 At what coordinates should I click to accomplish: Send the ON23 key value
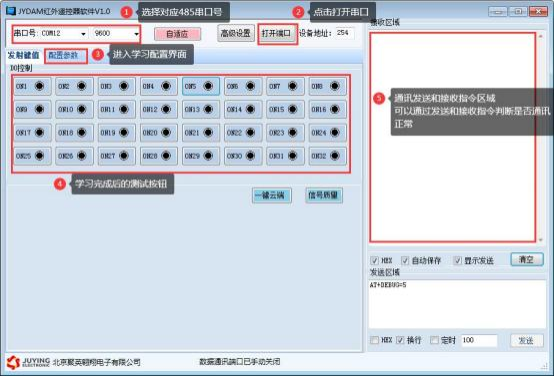tap(285, 133)
